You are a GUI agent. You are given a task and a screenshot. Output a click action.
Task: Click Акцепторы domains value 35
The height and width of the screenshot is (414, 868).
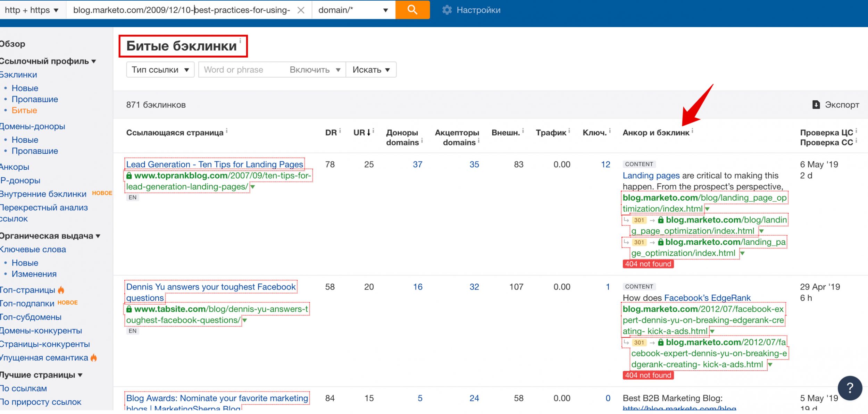474,164
